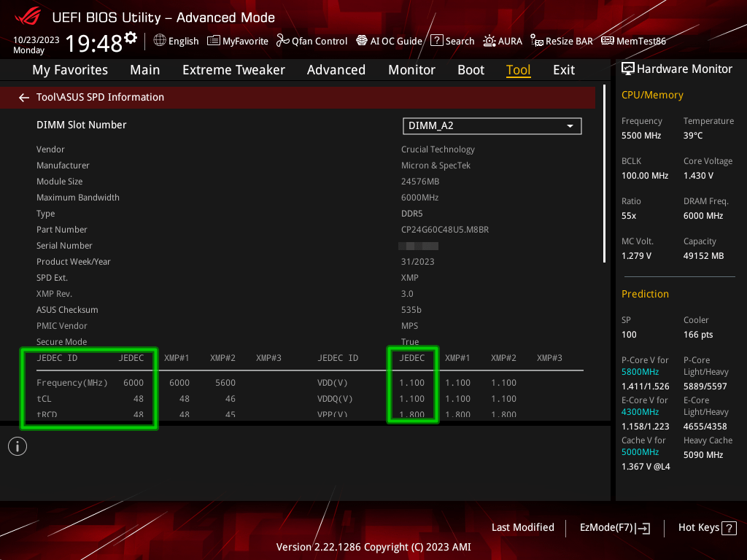747x560 pixels.
Task: Click the Search question mark icon
Action: coord(437,41)
